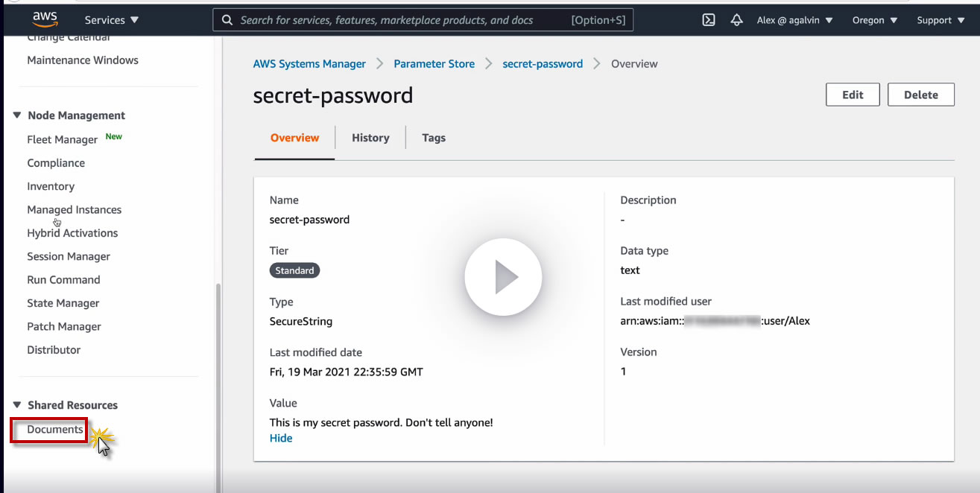Viewport: 980px width, 493px height.
Task: Open Documents under Shared Resources
Action: (x=55, y=430)
